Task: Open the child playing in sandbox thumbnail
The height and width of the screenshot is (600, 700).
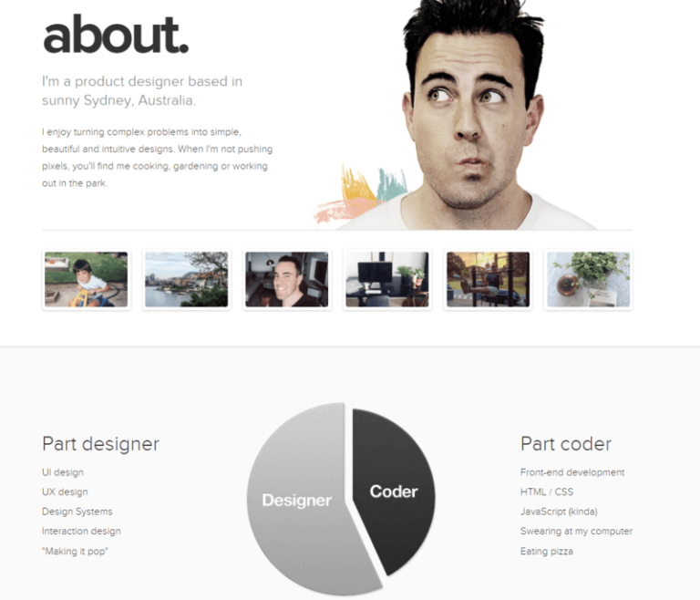Action: pos(86,280)
